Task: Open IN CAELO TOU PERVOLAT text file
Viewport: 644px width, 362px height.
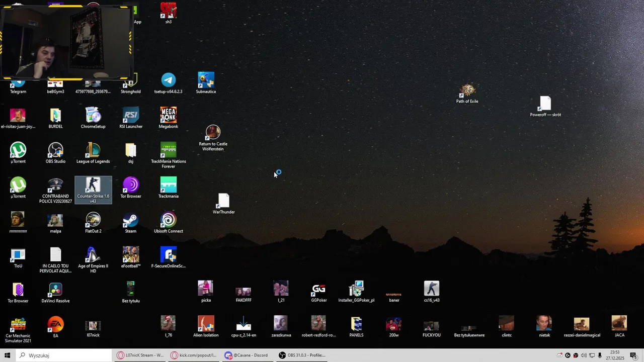Action: tap(55, 260)
